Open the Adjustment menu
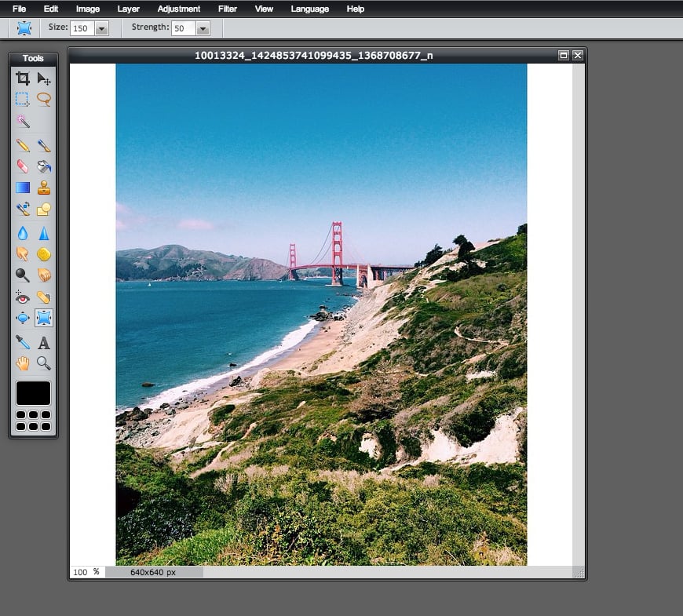Viewport: 683px width, 616px height. click(x=178, y=9)
